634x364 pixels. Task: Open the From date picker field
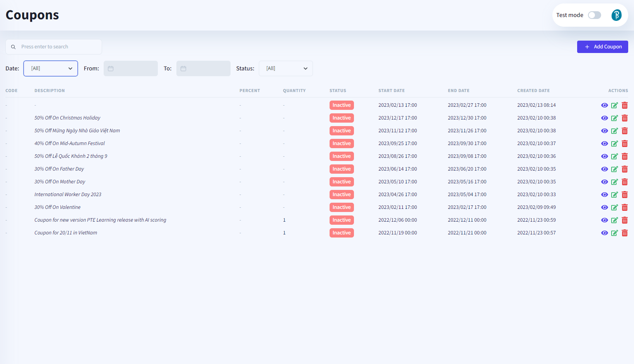(x=131, y=68)
